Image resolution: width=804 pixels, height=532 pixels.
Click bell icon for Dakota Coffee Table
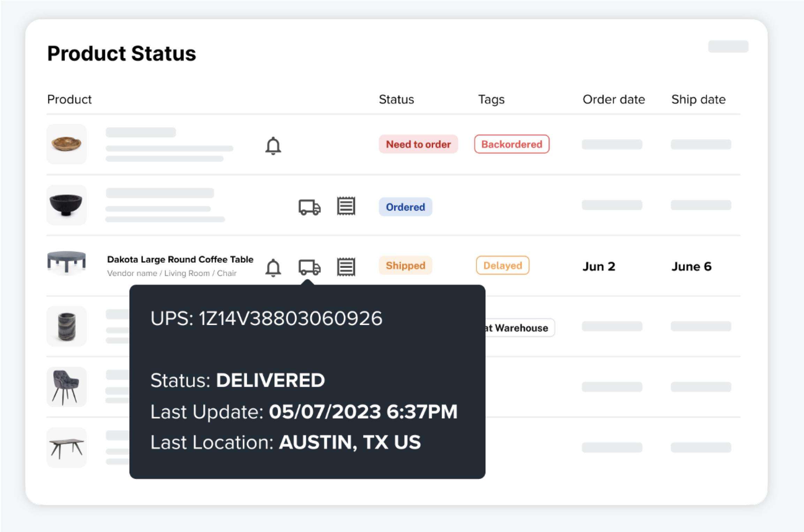coord(273,268)
